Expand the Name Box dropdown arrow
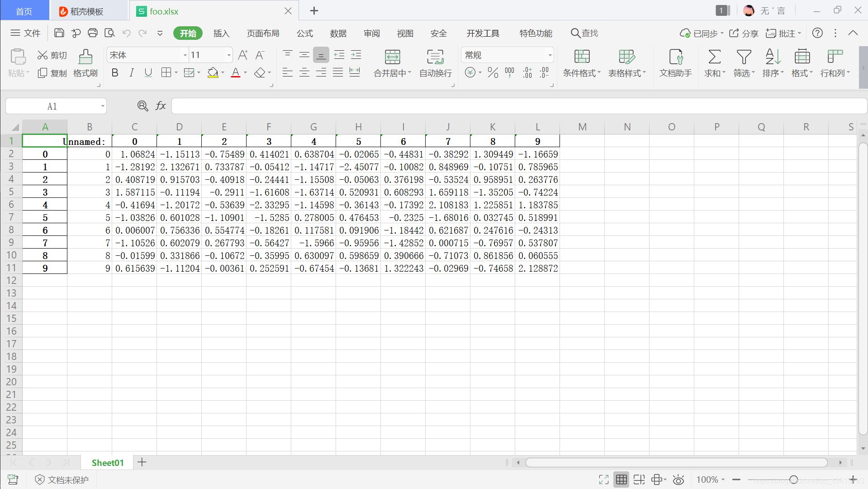Viewport: 868px width, 489px height. 103,106
